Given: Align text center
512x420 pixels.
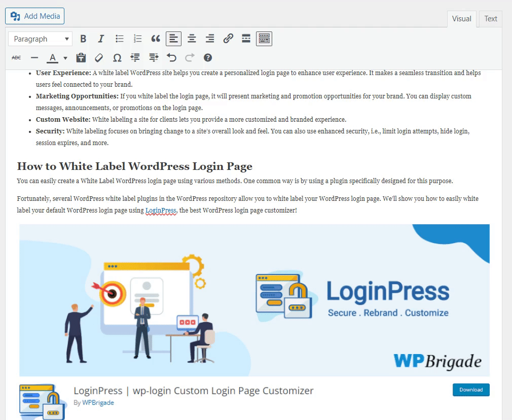Looking at the screenshot, I should pos(192,39).
